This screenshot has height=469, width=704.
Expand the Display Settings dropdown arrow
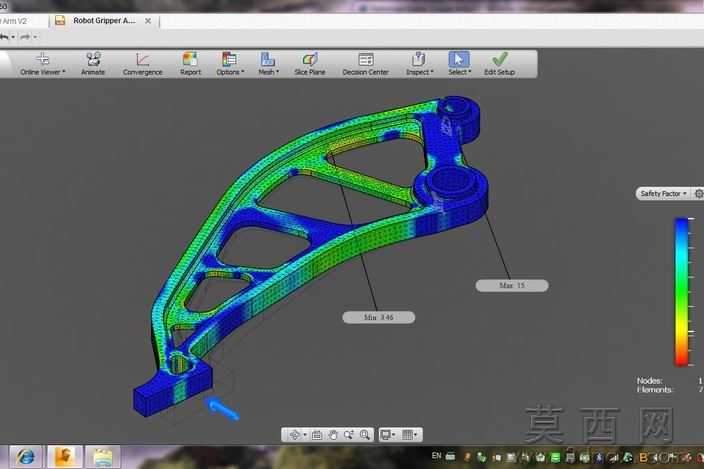click(394, 434)
